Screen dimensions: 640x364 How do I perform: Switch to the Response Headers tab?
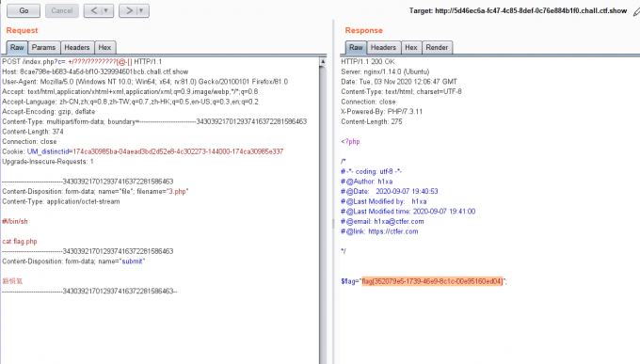(x=383, y=47)
